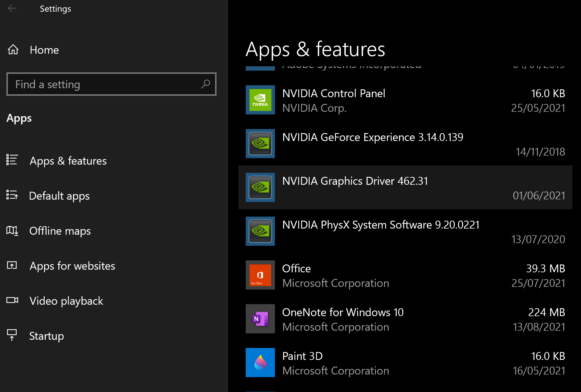Viewport: 581px width, 392px height.
Task: Select OneNote for Windows 10 entry
Action: (x=405, y=319)
